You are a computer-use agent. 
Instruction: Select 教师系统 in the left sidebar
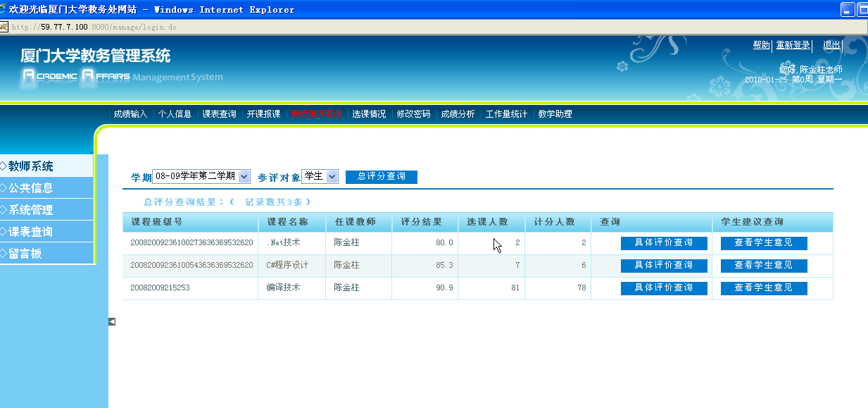(x=31, y=166)
